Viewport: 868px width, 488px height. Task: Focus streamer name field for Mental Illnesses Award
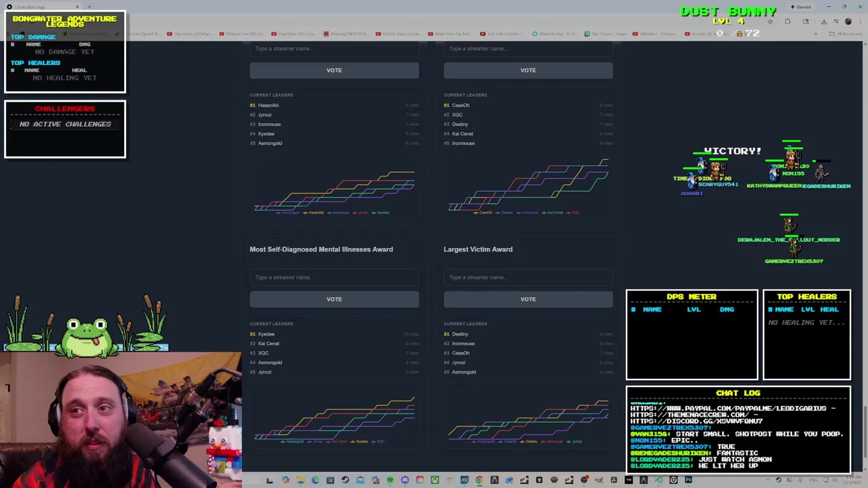click(334, 277)
